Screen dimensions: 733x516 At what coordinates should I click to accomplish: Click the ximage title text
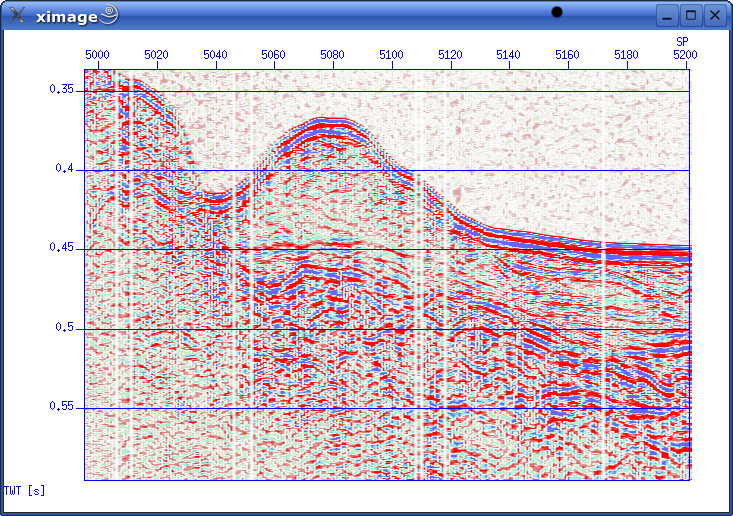coord(66,15)
